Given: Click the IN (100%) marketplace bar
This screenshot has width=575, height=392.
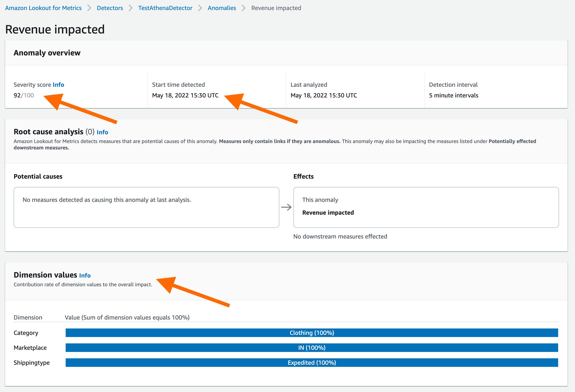Looking at the screenshot, I should [311, 347].
